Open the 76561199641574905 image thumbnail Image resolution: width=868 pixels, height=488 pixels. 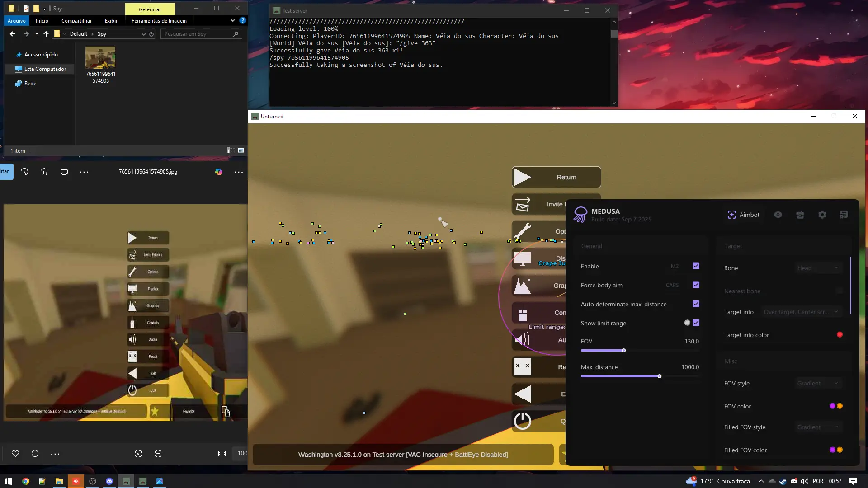(100, 58)
